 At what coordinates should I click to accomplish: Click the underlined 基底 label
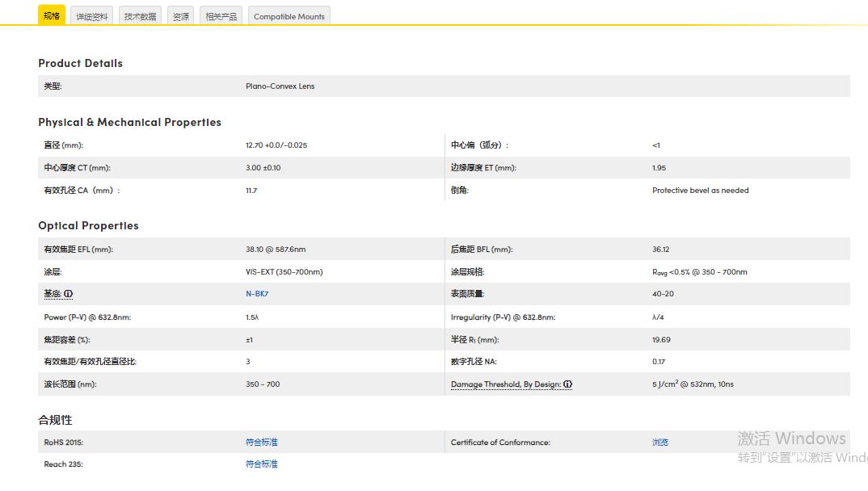[53, 294]
